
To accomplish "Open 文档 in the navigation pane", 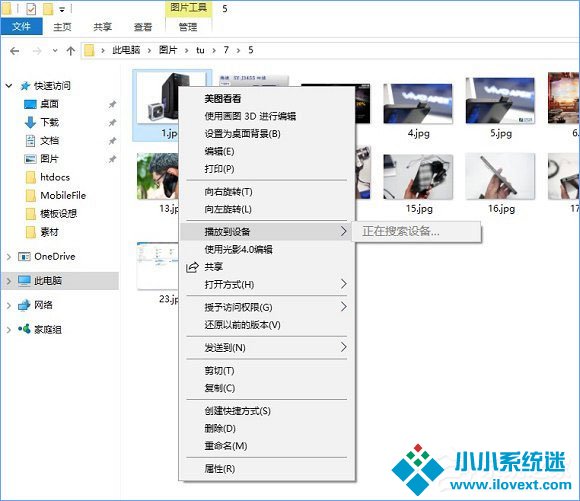I will (x=49, y=141).
